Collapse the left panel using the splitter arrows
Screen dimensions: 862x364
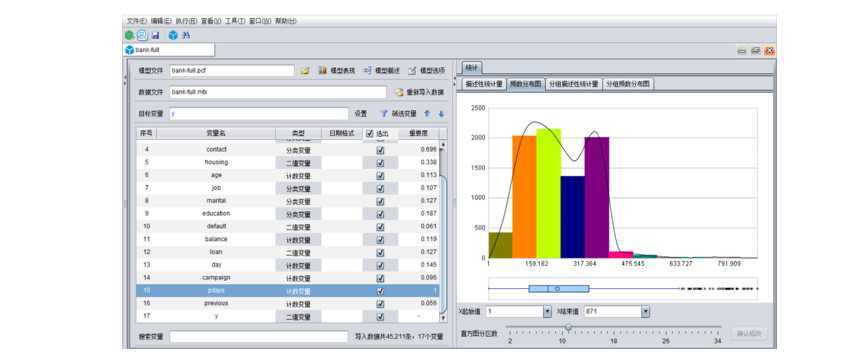(x=125, y=80)
